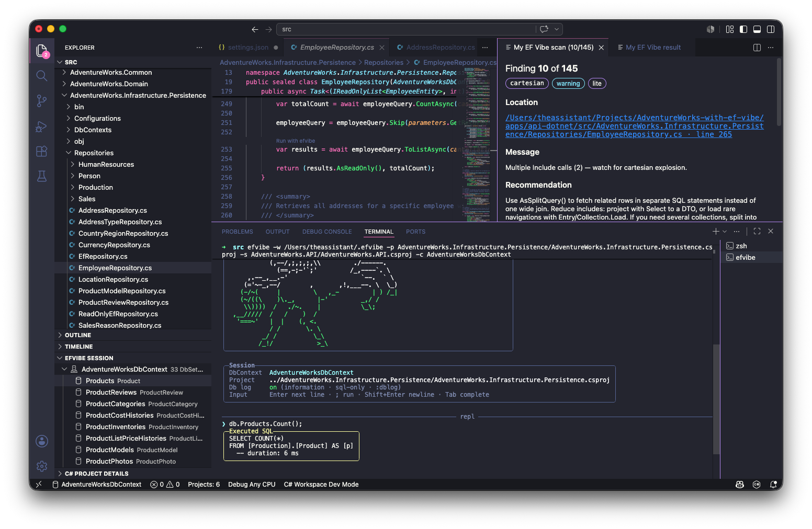This screenshot has height=529, width=812.
Task: Click Debug Any CPU in status bar
Action: click(x=252, y=485)
